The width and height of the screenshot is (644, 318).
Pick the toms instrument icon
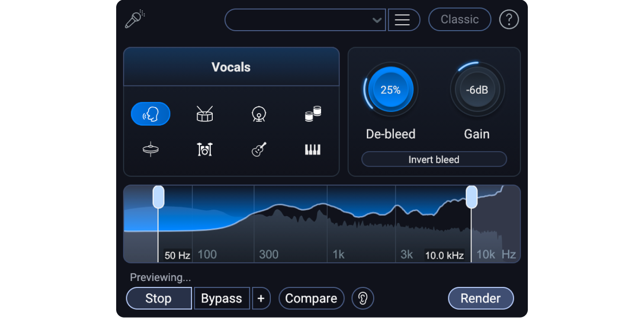click(313, 113)
